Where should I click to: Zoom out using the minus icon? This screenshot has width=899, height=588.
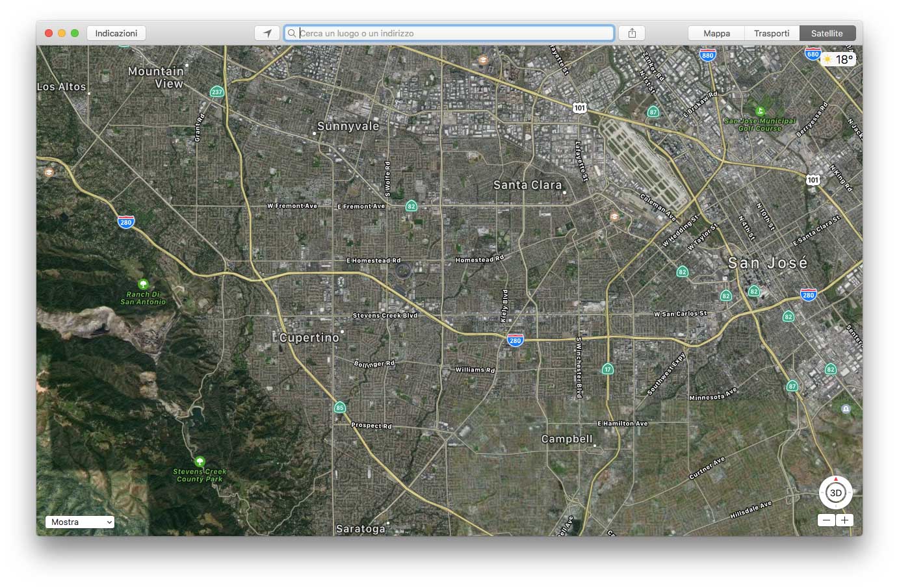(x=826, y=520)
